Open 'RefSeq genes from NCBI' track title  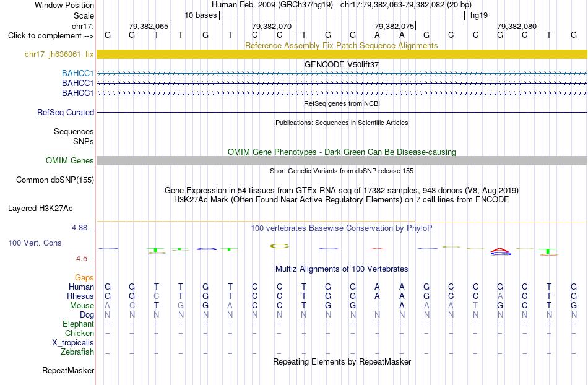(x=342, y=103)
